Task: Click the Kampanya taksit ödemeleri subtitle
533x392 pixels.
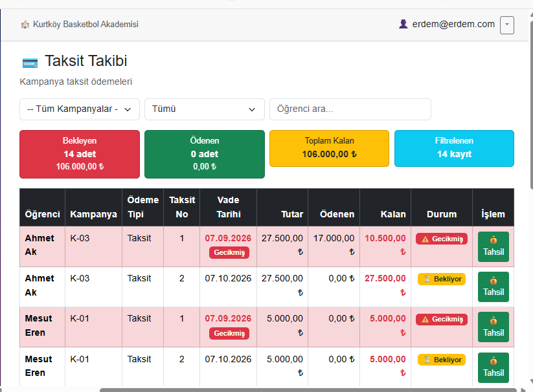Action: [76, 82]
